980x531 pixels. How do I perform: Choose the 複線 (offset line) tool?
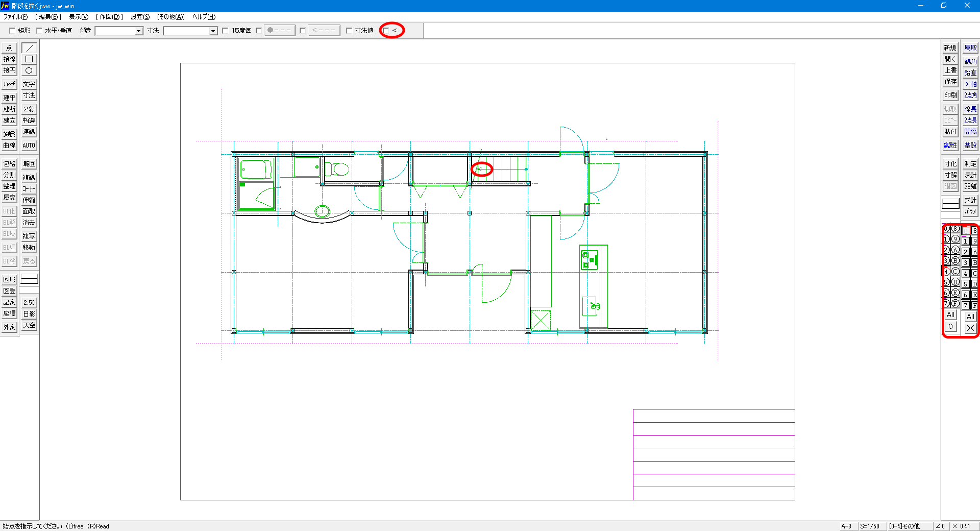(x=29, y=177)
